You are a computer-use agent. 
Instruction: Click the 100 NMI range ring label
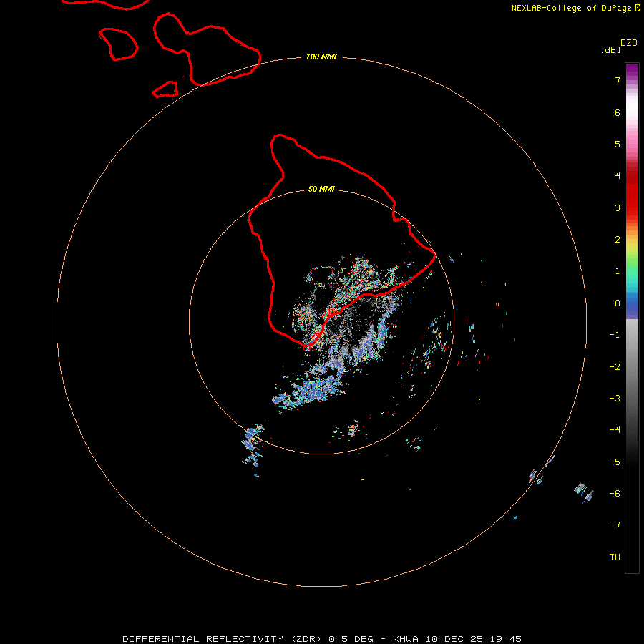point(321,57)
